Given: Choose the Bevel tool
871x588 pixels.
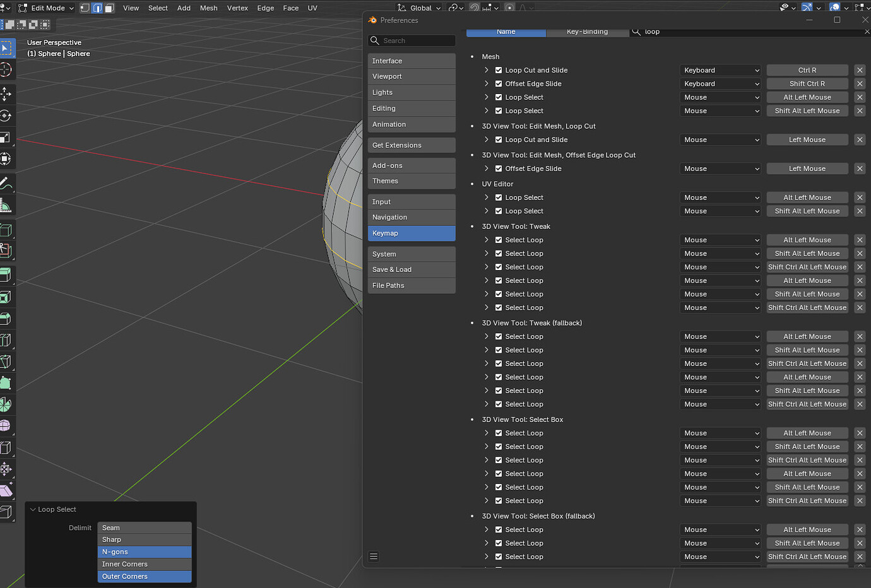Looking at the screenshot, I should tap(6, 319).
